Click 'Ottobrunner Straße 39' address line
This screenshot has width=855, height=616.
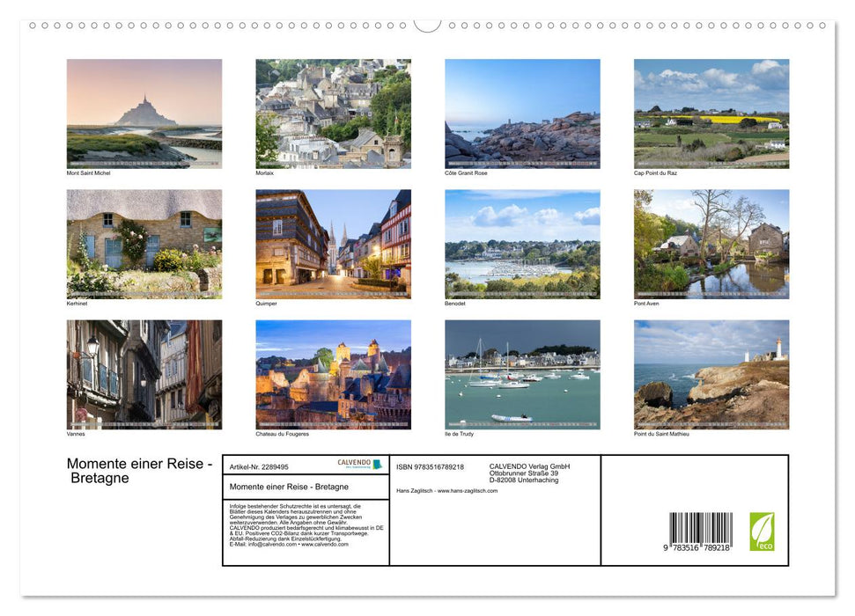coord(523,473)
